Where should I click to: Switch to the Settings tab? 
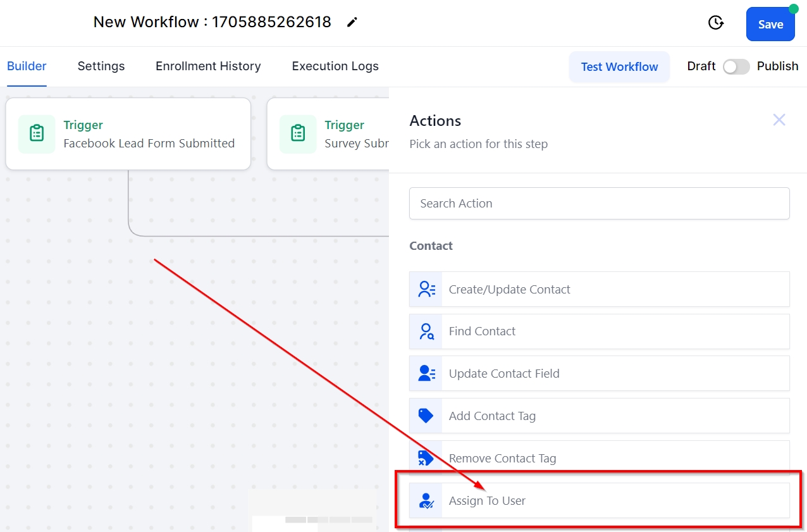[x=101, y=66]
